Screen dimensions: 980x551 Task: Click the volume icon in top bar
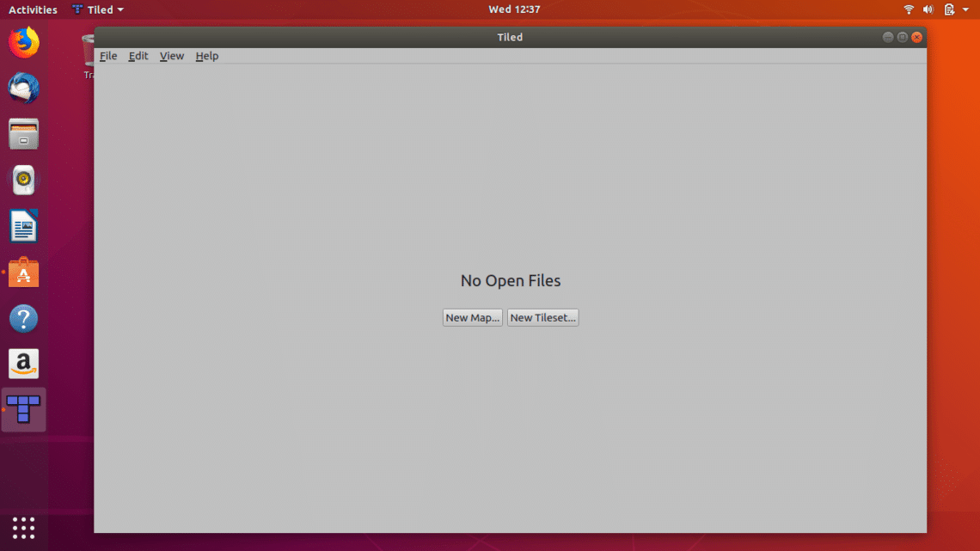point(928,9)
